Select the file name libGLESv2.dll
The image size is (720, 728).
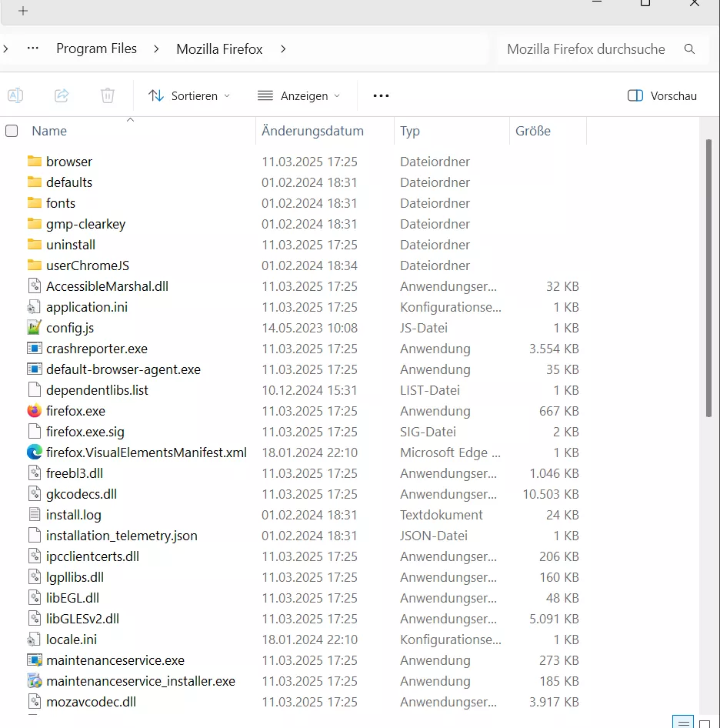tap(82, 619)
